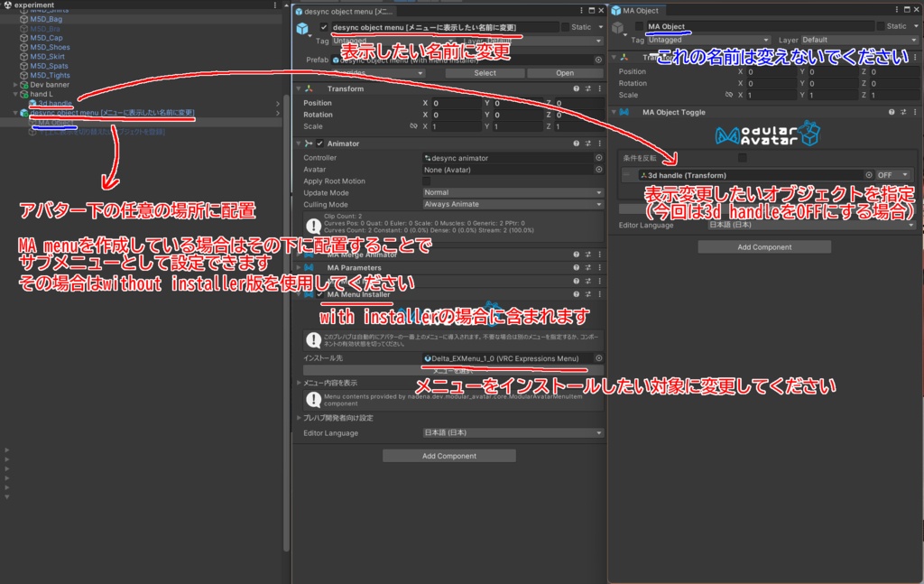Open Transform more-options menu in desync inspector
This screenshot has height=584, width=924.
pos(600,88)
